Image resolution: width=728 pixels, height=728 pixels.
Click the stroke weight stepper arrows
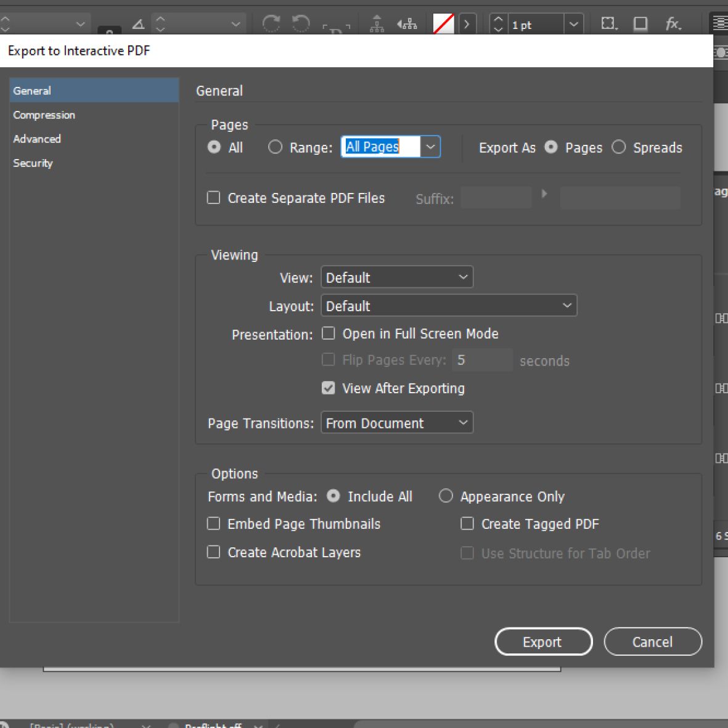498,23
